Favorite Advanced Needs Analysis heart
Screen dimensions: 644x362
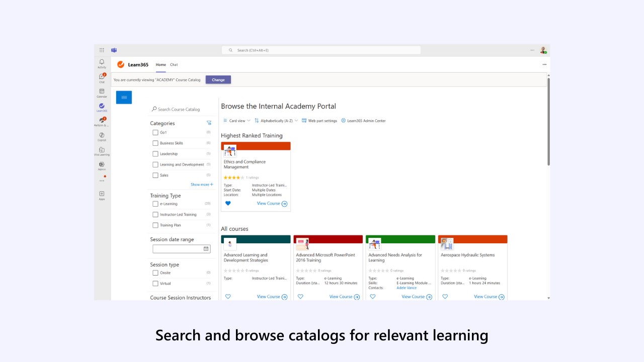pos(373,297)
